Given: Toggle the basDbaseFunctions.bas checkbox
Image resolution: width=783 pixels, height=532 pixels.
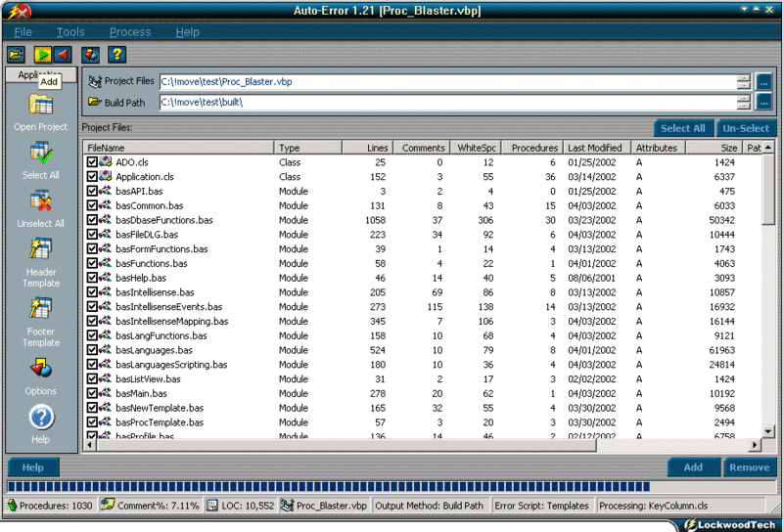Looking at the screenshot, I should click(x=92, y=220).
